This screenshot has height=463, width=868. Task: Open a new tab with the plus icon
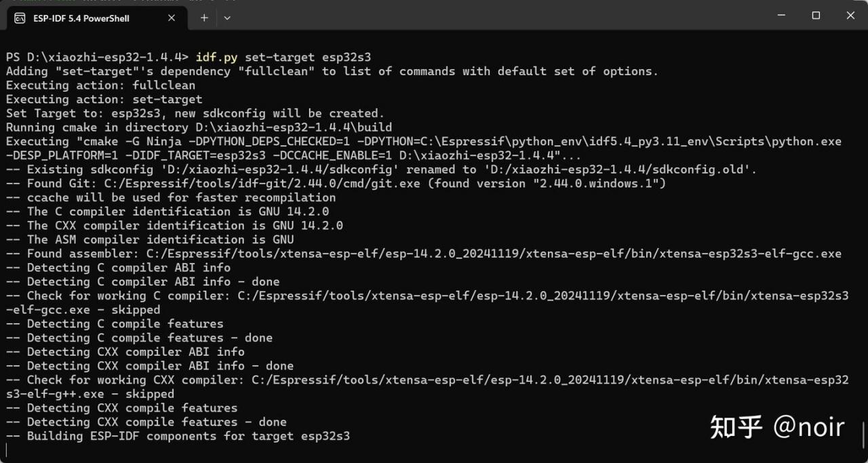[204, 18]
